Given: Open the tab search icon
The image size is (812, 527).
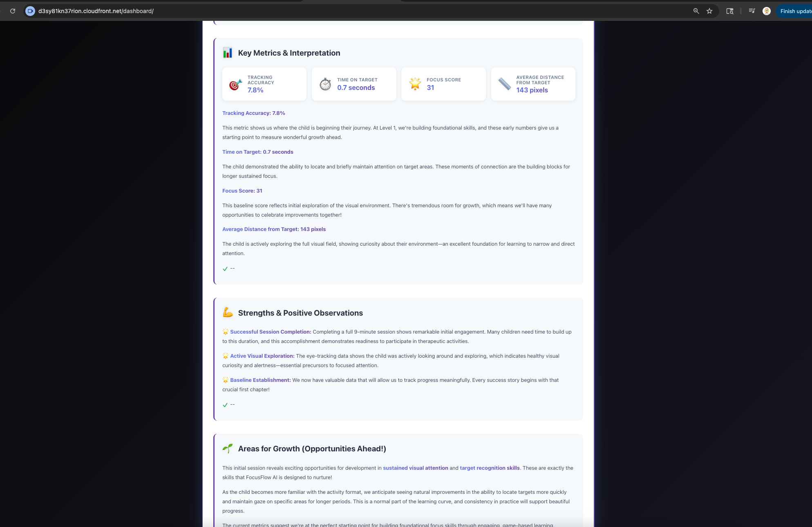Looking at the screenshot, I should 729,11.
